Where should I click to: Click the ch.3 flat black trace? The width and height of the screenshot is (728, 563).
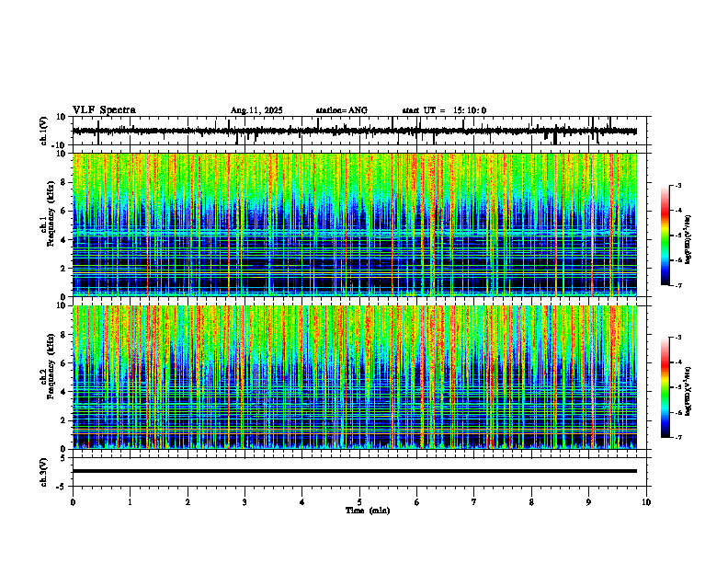354,471
